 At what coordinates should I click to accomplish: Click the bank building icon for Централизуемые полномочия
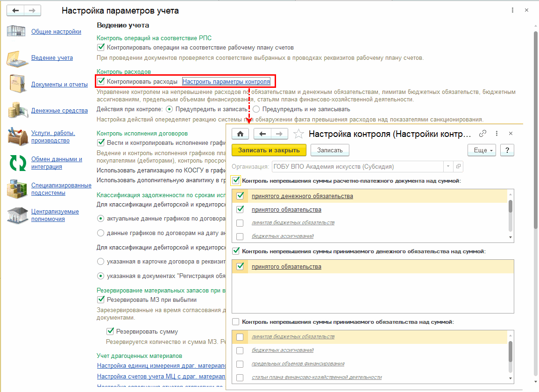pos(17,215)
